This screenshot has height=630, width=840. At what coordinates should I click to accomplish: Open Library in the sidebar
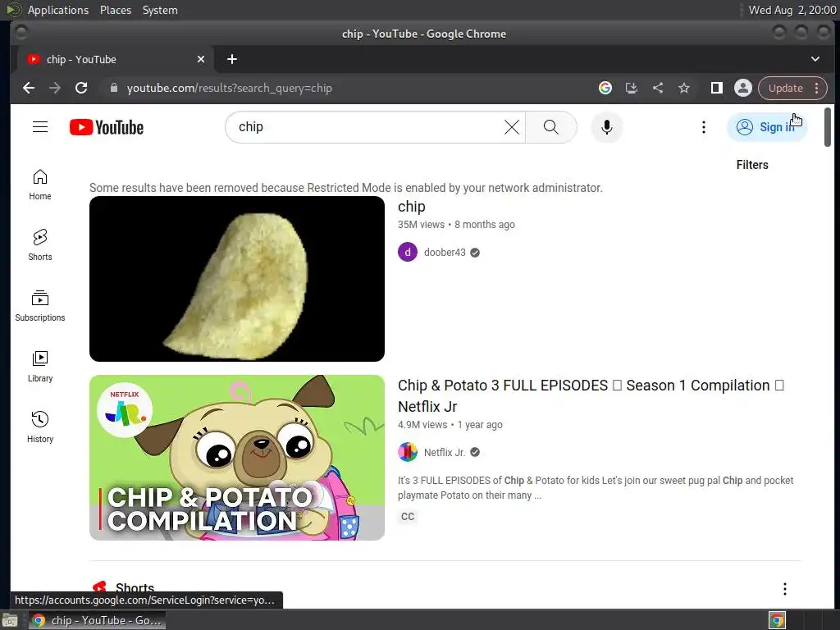tap(40, 367)
